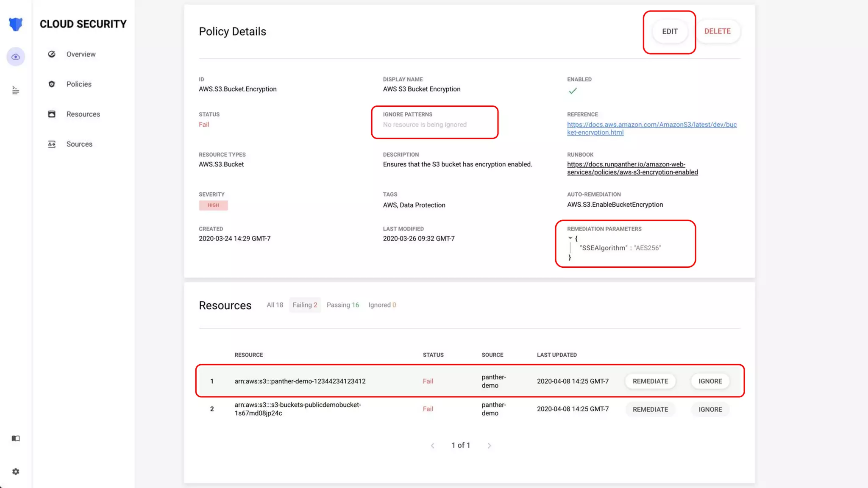This screenshot has width=868, height=488.
Task: Click the Resources box icon
Action: point(52,114)
